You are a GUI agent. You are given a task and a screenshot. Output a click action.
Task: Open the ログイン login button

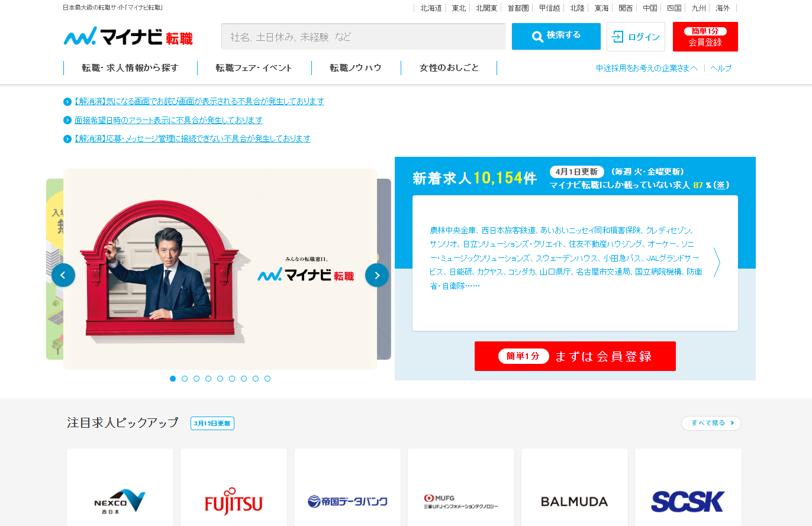click(x=636, y=37)
